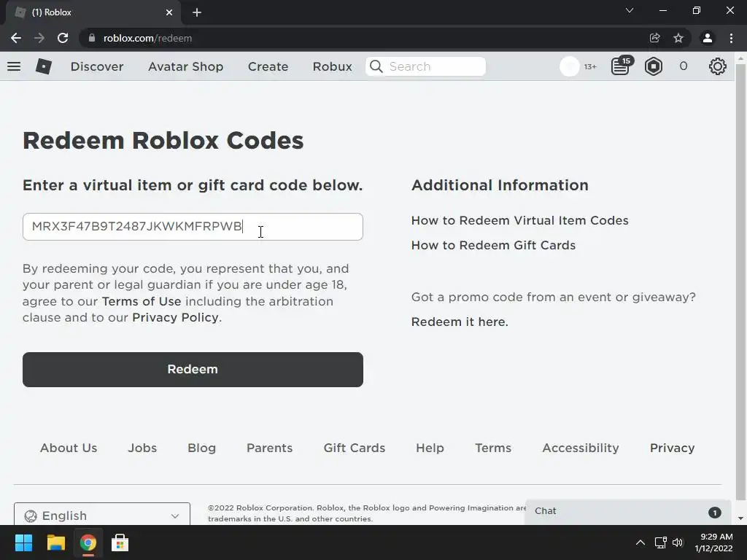
Task: Open the Create menu item
Action: 268,66
